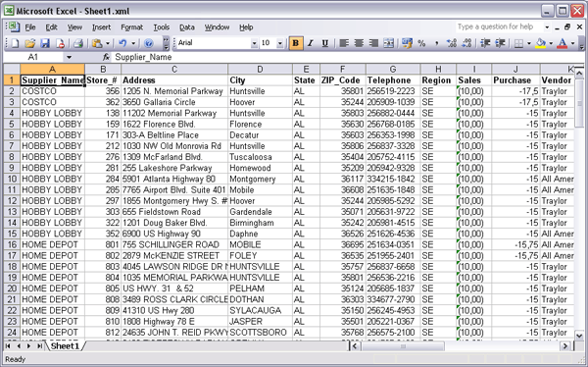588x367 pixels.
Task: Expand the Paste options arrow
Action: pos(107,43)
